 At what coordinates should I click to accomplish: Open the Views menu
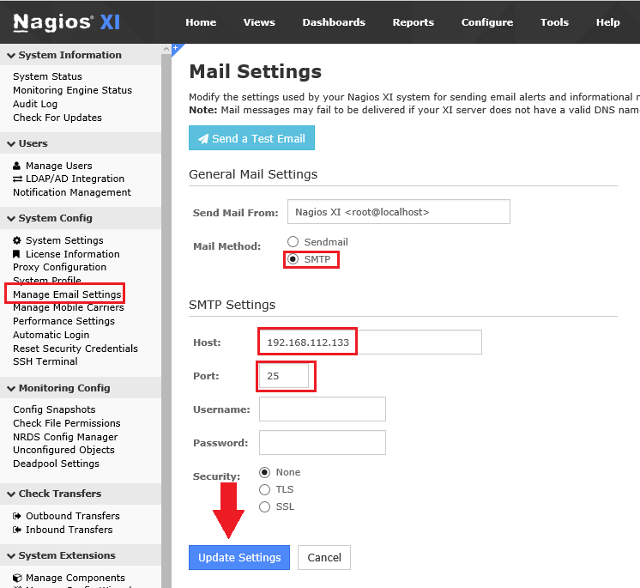[x=259, y=22]
